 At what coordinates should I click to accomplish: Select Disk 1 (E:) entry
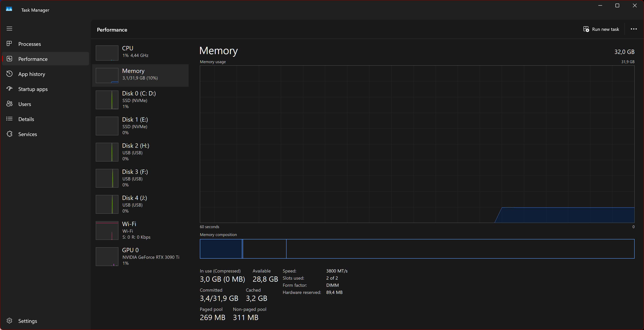140,126
